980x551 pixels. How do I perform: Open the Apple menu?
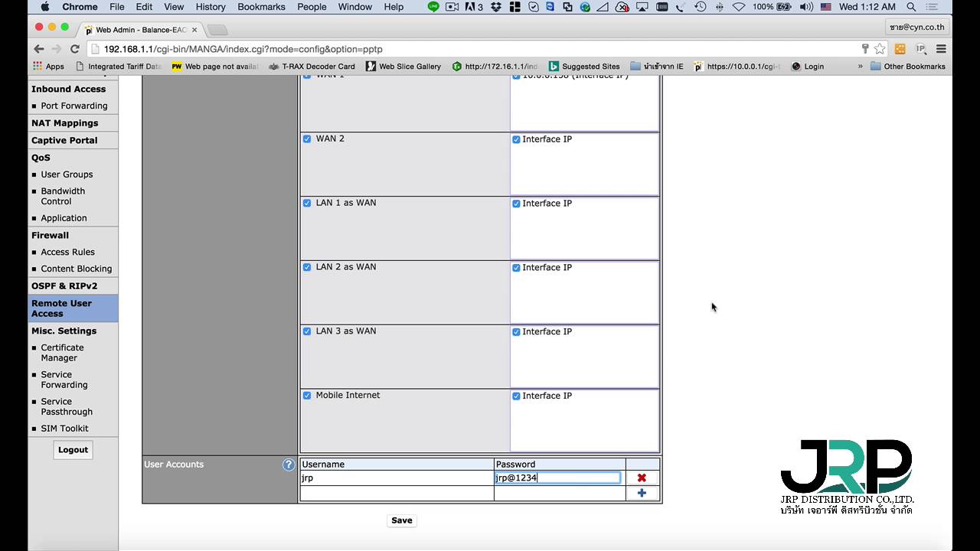44,7
